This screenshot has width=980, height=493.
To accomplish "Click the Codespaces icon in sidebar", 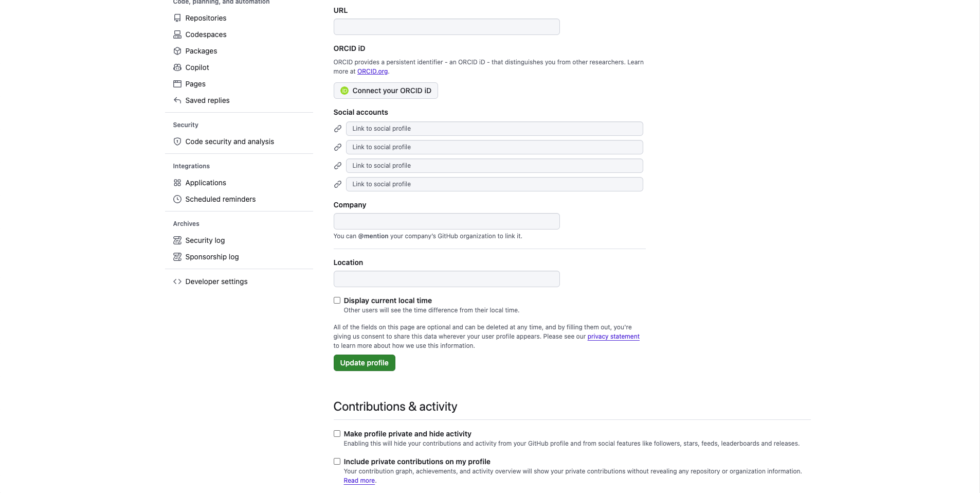I will click(177, 34).
